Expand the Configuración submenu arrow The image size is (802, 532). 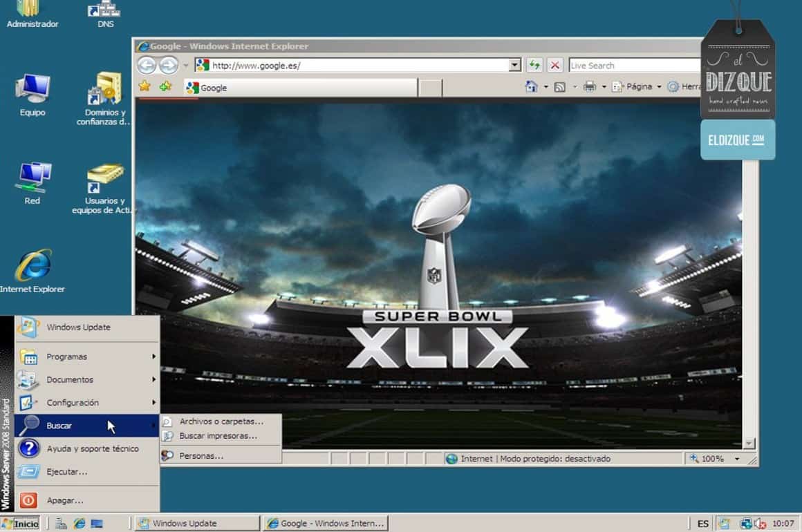pos(153,402)
